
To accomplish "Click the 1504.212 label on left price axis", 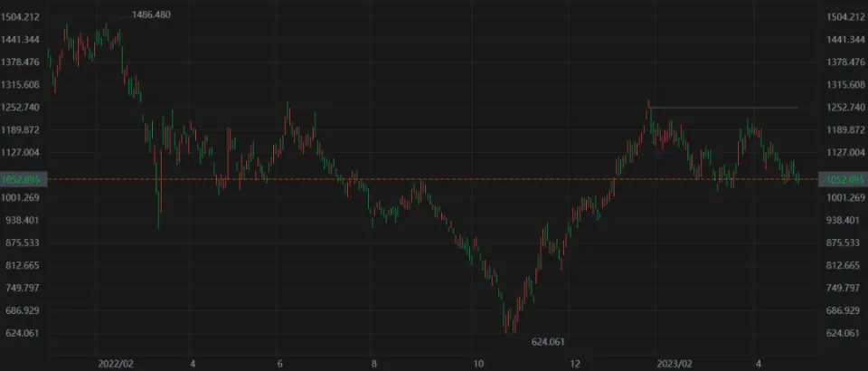I will (20, 17).
